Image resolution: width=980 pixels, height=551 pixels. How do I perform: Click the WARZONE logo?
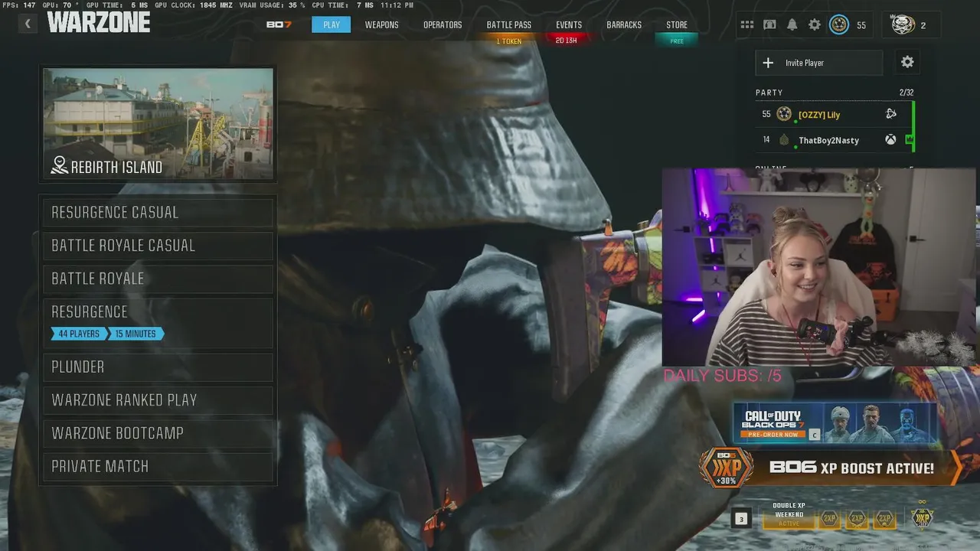(x=98, y=23)
